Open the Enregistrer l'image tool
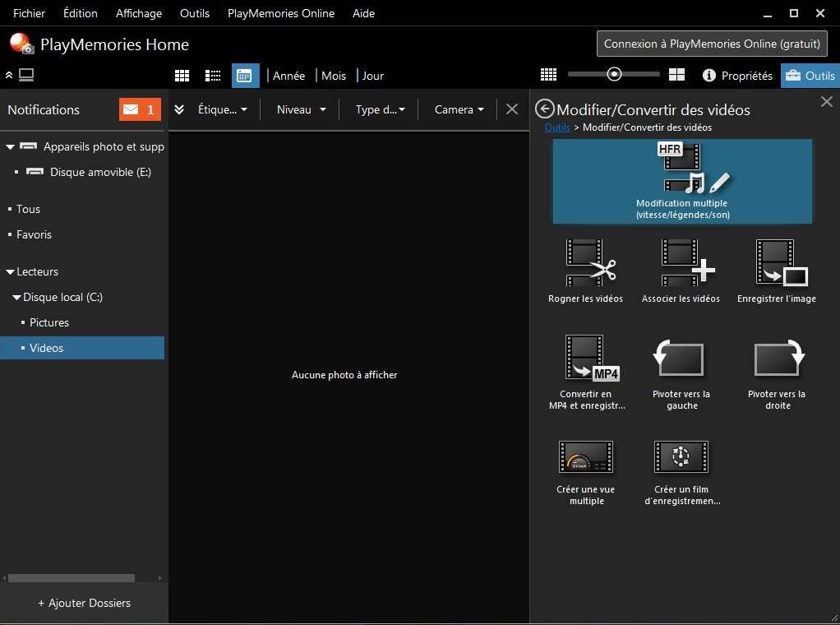 coord(777,271)
